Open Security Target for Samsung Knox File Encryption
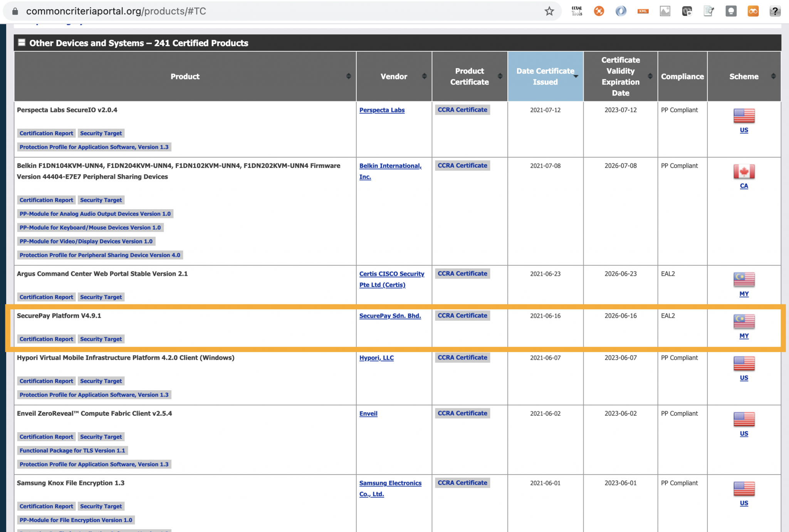Image resolution: width=789 pixels, height=532 pixels. [x=101, y=506]
